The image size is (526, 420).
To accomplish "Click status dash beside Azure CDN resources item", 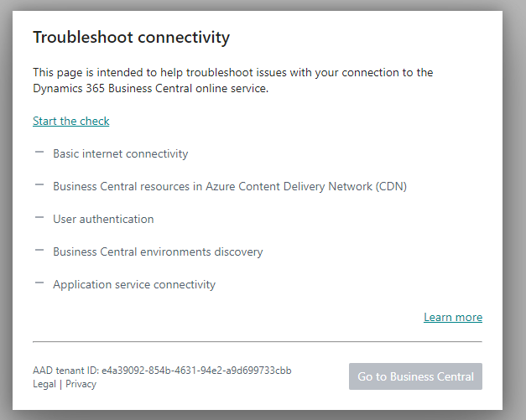I will [x=39, y=185].
